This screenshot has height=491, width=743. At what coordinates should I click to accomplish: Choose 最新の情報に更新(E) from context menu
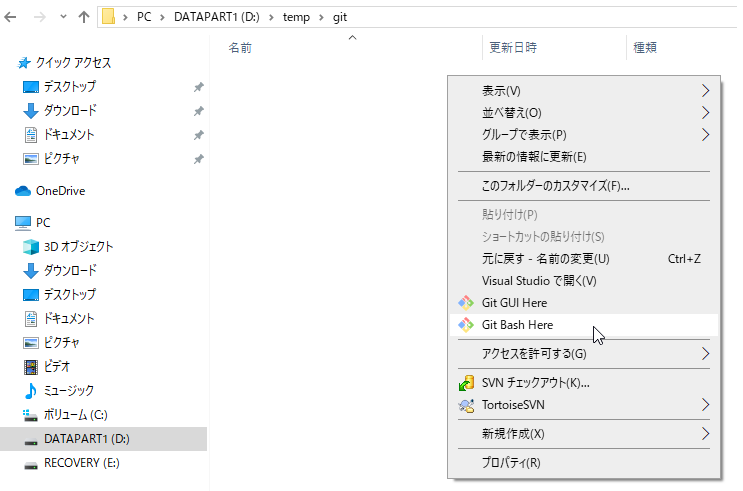pyautogui.click(x=534, y=156)
